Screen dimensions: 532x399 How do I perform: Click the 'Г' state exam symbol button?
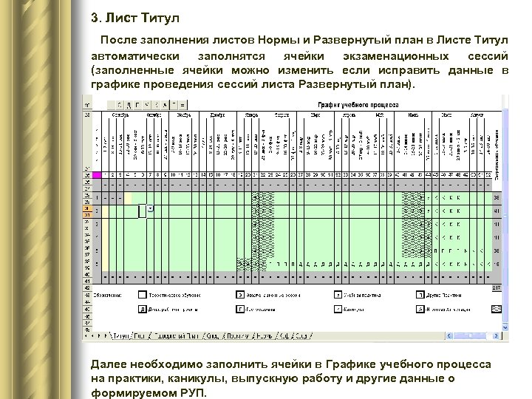pyautogui.click(x=137, y=105)
